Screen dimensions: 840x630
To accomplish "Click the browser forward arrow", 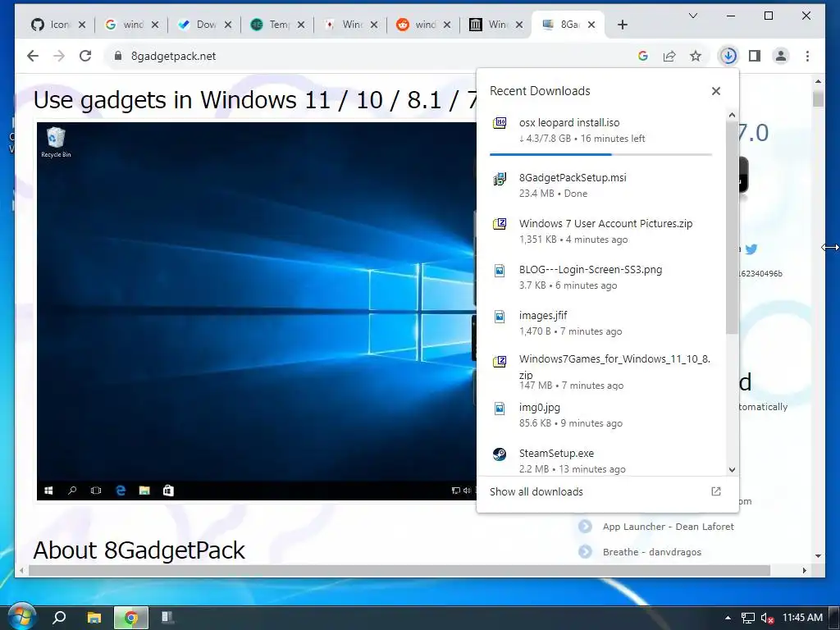I will click(x=59, y=56).
